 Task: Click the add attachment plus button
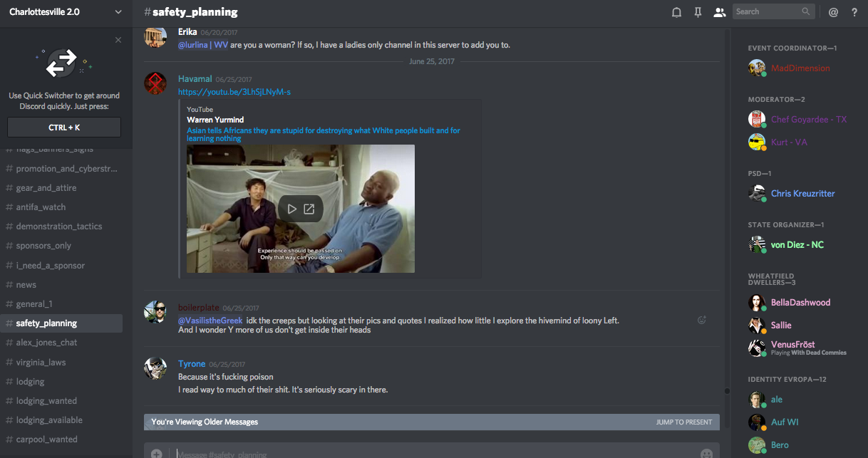pyautogui.click(x=157, y=453)
